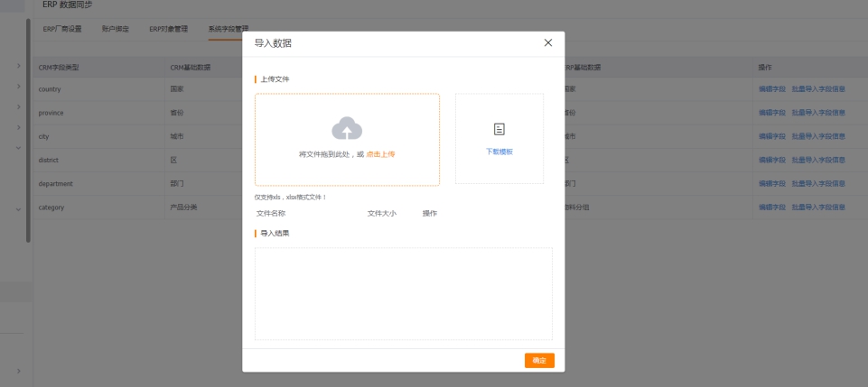Click 编辑字段 in the district row
The image size is (868, 387).
pyautogui.click(x=771, y=161)
